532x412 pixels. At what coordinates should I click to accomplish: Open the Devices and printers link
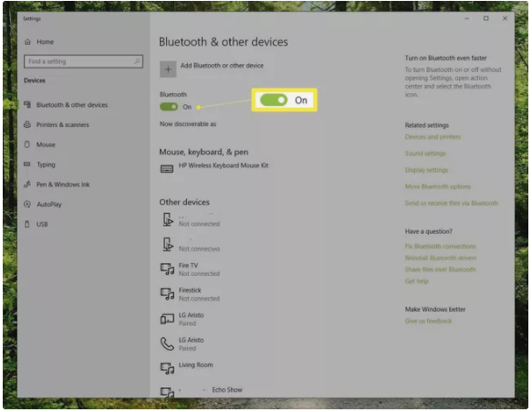pyautogui.click(x=433, y=137)
